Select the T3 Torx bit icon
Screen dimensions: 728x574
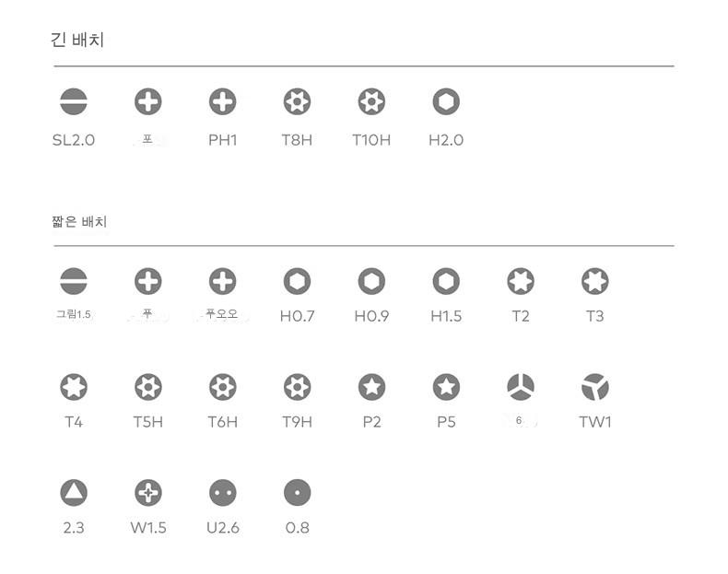595,281
